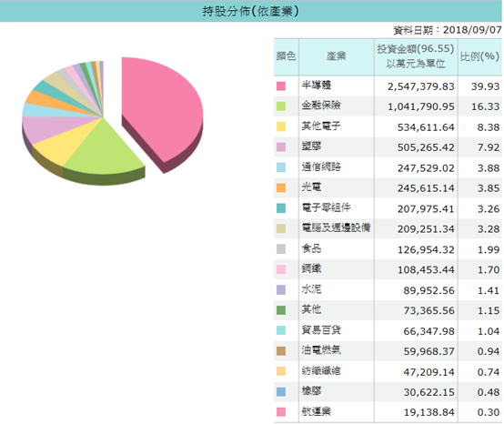The height and width of the screenshot is (424, 504).
Task: Select the 橡膠 industry name
Action: 311,391
